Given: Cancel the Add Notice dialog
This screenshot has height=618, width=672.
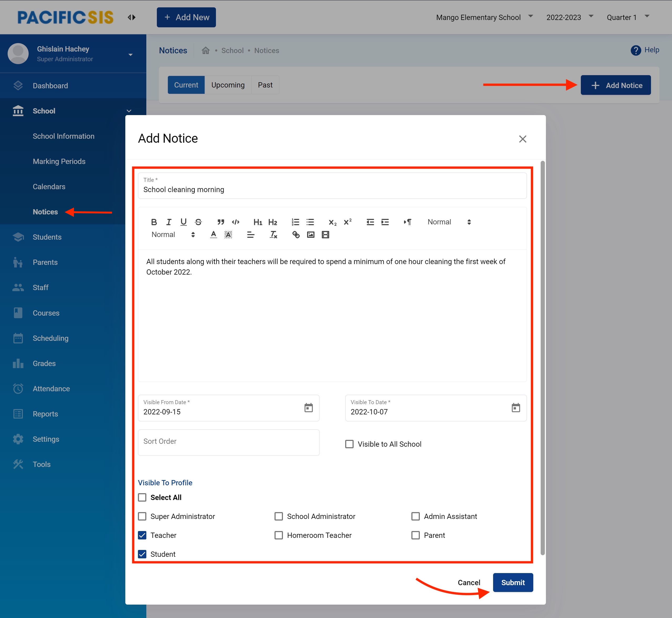Looking at the screenshot, I should click(469, 583).
